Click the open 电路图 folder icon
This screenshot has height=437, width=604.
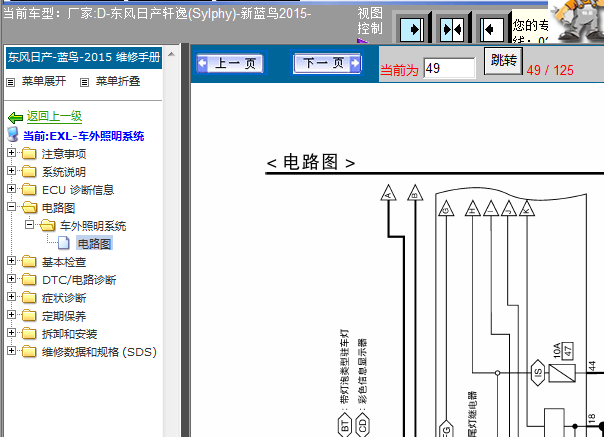[x=30, y=208]
